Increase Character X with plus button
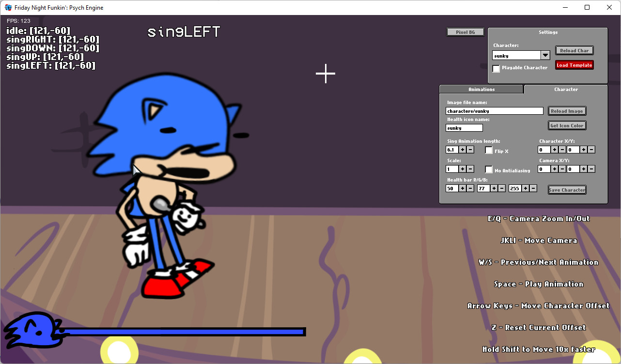This screenshot has width=621, height=364. pyautogui.click(x=555, y=150)
